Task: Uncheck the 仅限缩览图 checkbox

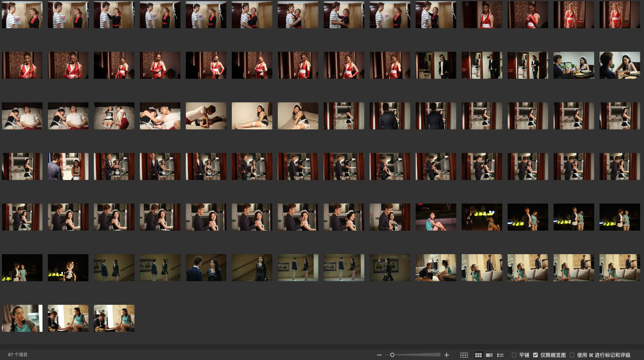Action: coord(535,355)
